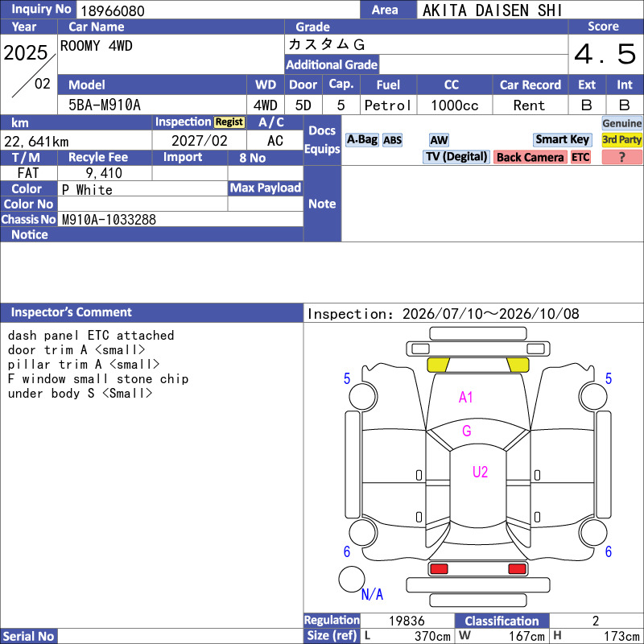Click the A/C value AC
This screenshot has height=644, width=644.
click(275, 141)
